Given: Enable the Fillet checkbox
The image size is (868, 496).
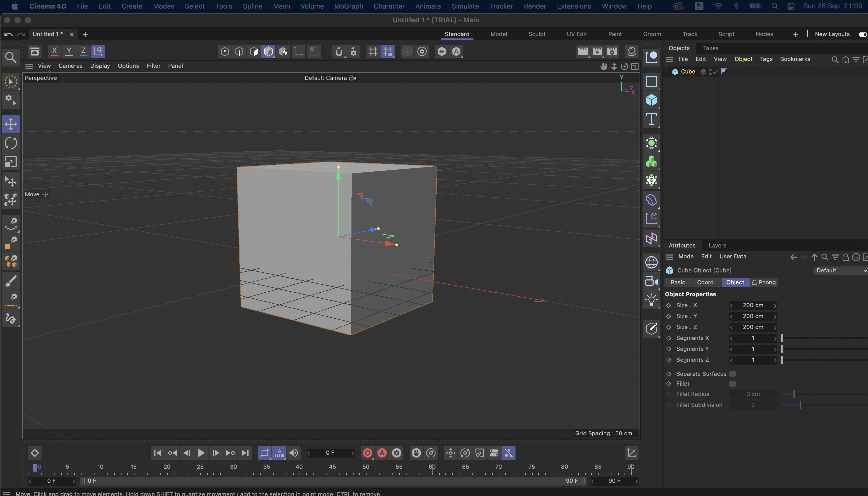Looking at the screenshot, I should click(x=733, y=384).
